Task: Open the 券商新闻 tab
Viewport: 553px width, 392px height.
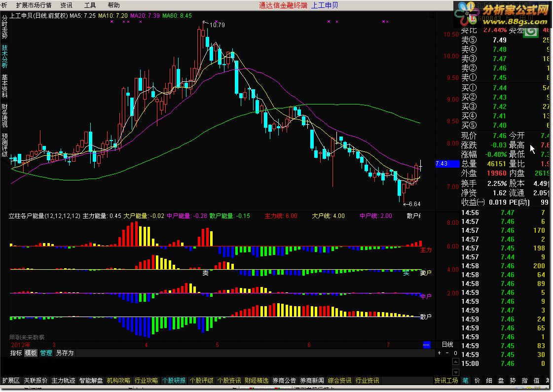Action: (x=312, y=380)
